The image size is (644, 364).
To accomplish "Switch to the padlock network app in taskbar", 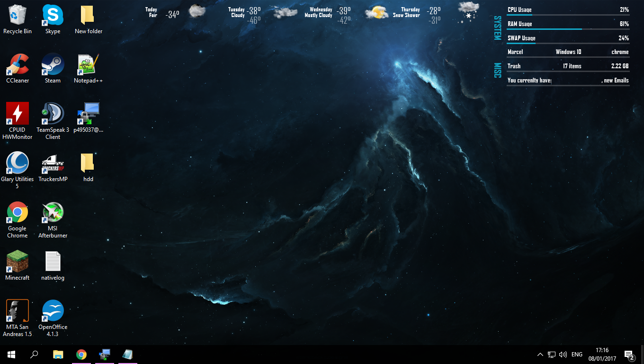I will (105, 355).
